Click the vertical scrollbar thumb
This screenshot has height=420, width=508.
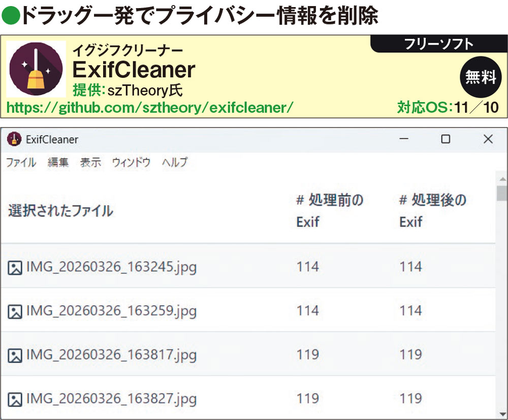(x=502, y=193)
